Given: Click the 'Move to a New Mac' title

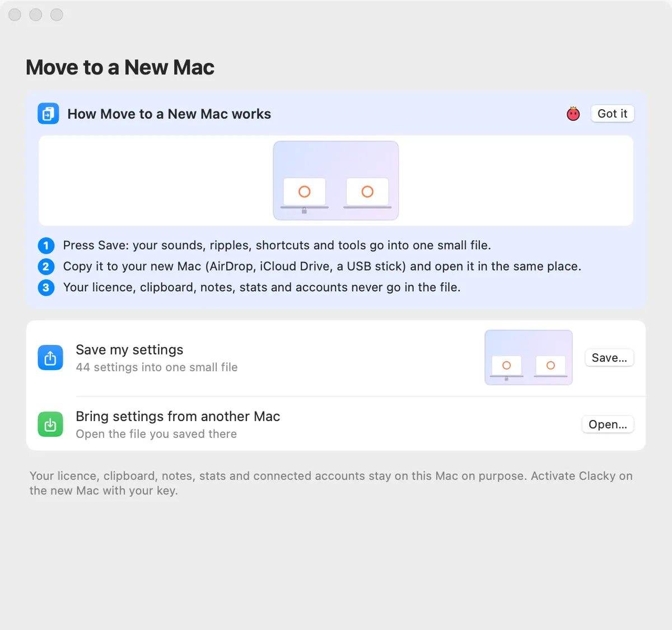Looking at the screenshot, I should pyautogui.click(x=120, y=67).
